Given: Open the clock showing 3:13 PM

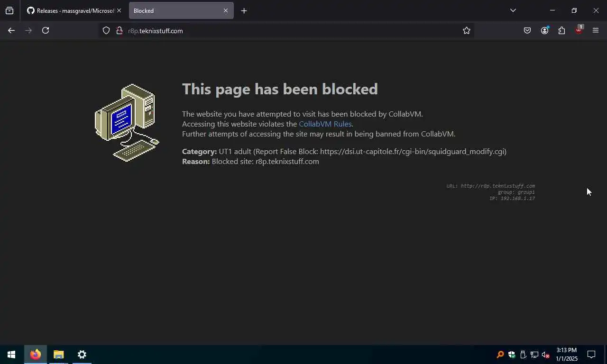Looking at the screenshot, I should coord(567,355).
